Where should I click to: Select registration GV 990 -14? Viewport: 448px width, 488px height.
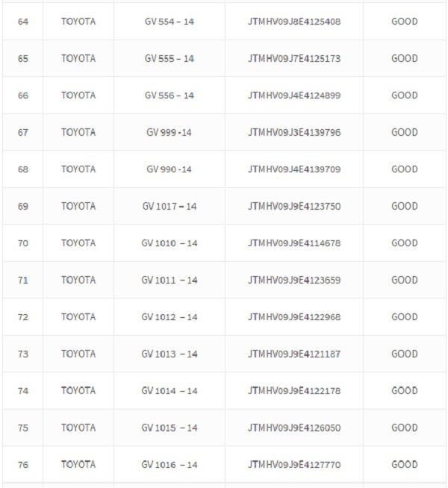[169, 169]
